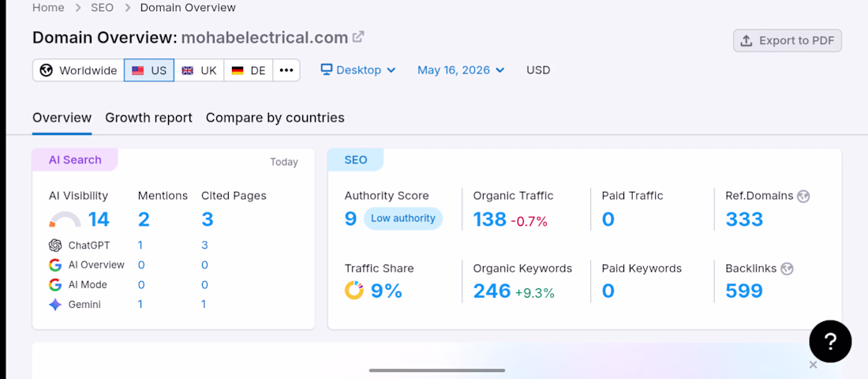868x379 pixels.
Task: Select the Worldwide database option
Action: (78, 70)
